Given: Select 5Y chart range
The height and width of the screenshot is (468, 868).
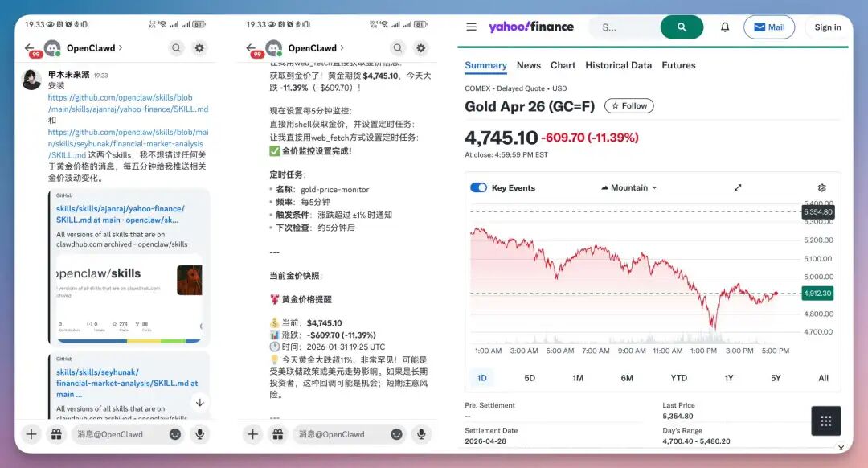Looking at the screenshot, I should [776, 378].
